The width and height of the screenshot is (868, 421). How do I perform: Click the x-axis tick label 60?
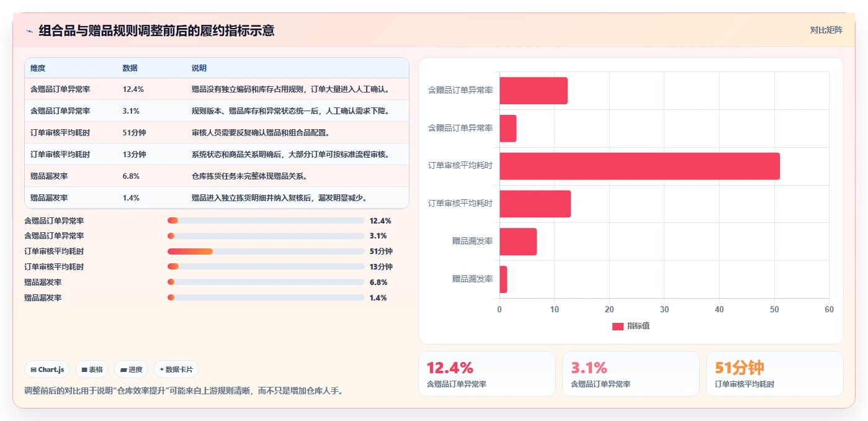[830, 309]
